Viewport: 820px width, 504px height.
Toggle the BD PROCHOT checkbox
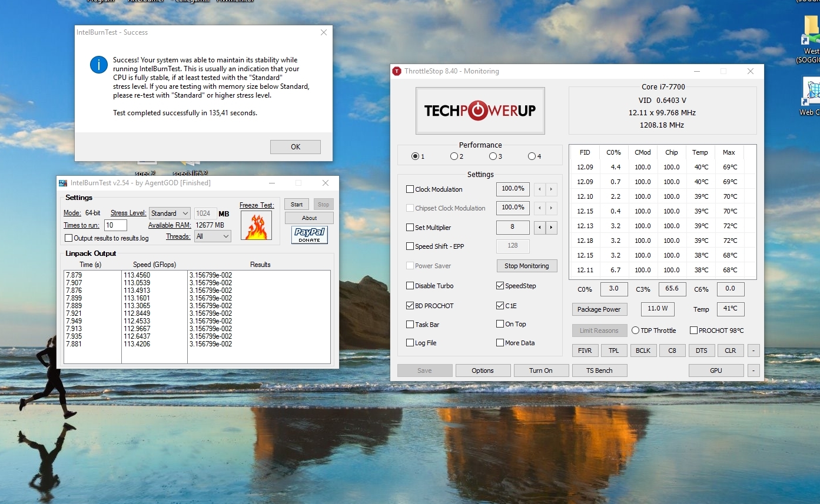410,306
